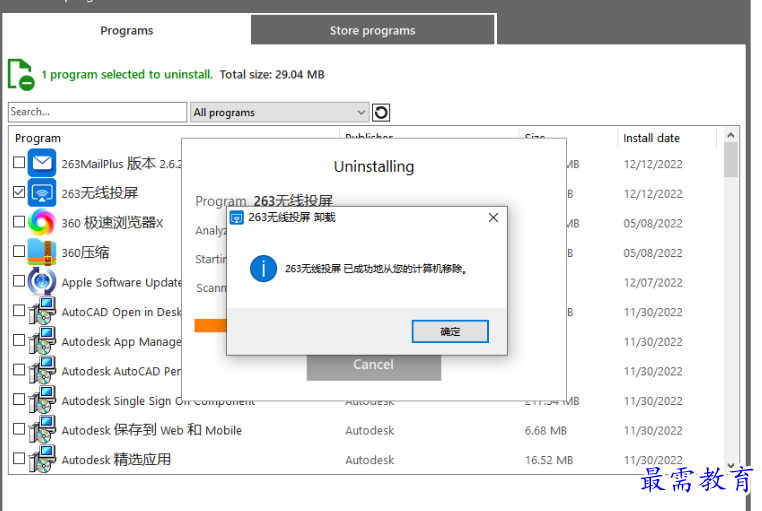Image resolution: width=762 pixels, height=511 pixels.
Task: Click Autodesk publisher in 保存到 Web row
Action: [x=370, y=430]
